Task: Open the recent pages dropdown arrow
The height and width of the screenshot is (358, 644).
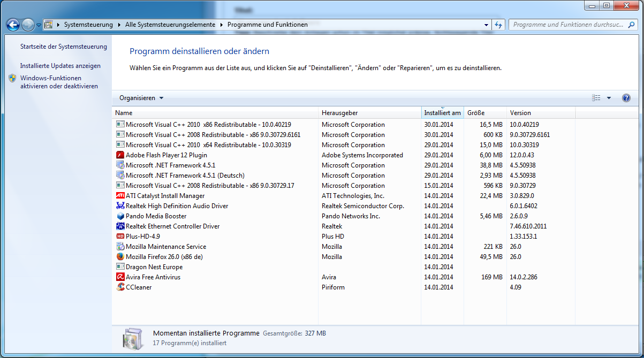Action: pyautogui.click(x=39, y=25)
